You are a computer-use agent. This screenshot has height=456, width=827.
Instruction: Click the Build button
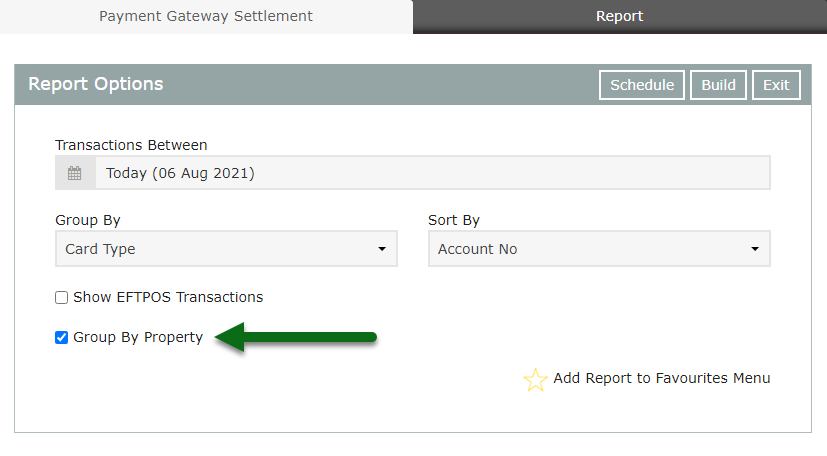pyautogui.click(x=718, y=85)
